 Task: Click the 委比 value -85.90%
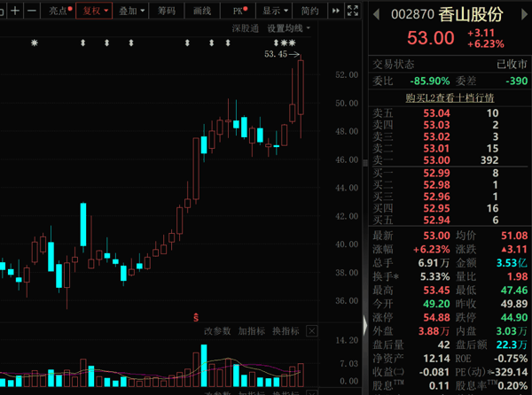[x=430, y=81]
